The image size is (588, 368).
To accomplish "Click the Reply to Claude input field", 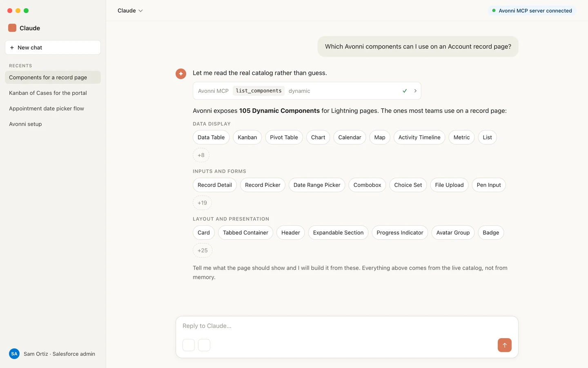I will 347,326.
